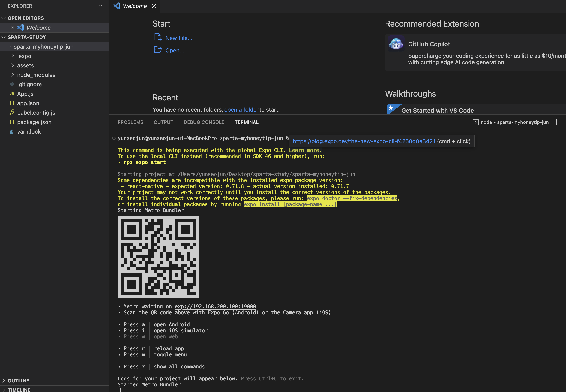Open the app.json file
The image size is (566, 392).
28,103
